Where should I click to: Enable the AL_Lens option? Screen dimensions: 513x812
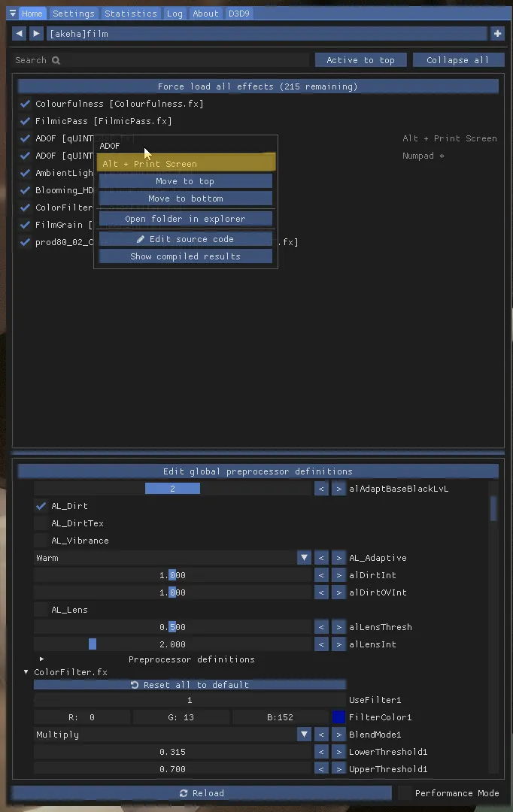click(41, 610)
